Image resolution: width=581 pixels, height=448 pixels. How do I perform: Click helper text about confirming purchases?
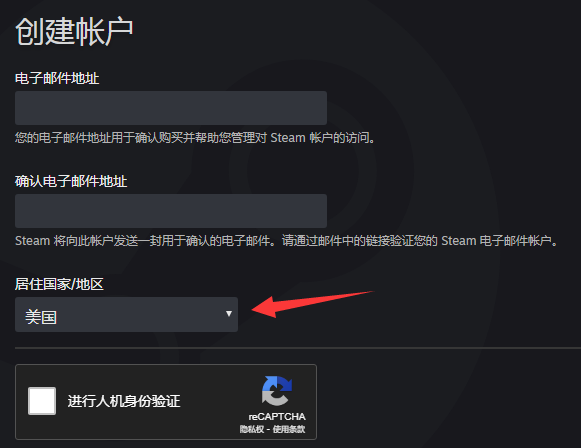(x=195, y=138)
